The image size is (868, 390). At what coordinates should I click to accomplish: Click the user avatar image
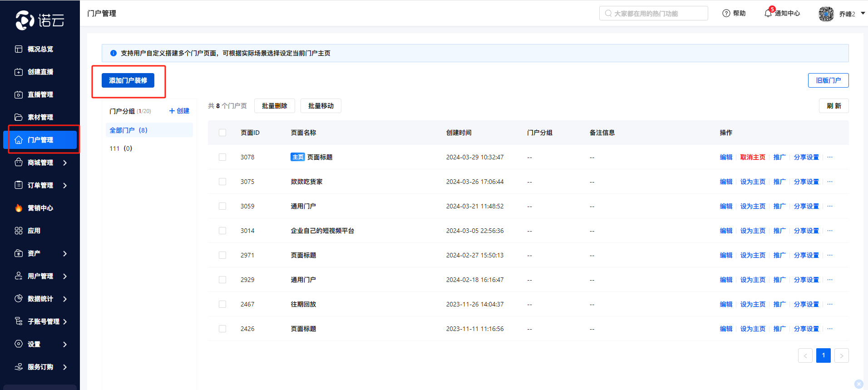(826, 14)
